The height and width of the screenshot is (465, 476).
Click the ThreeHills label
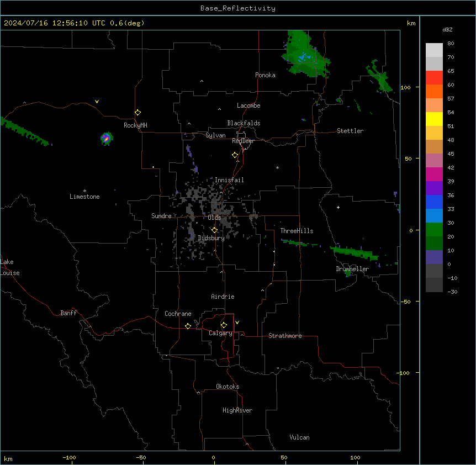coord(297,231)
